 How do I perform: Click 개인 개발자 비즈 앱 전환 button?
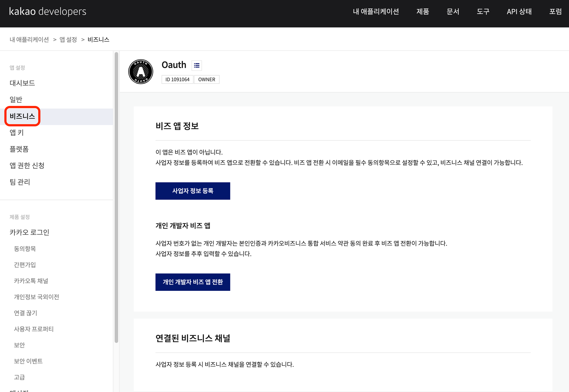pos(193,282)
